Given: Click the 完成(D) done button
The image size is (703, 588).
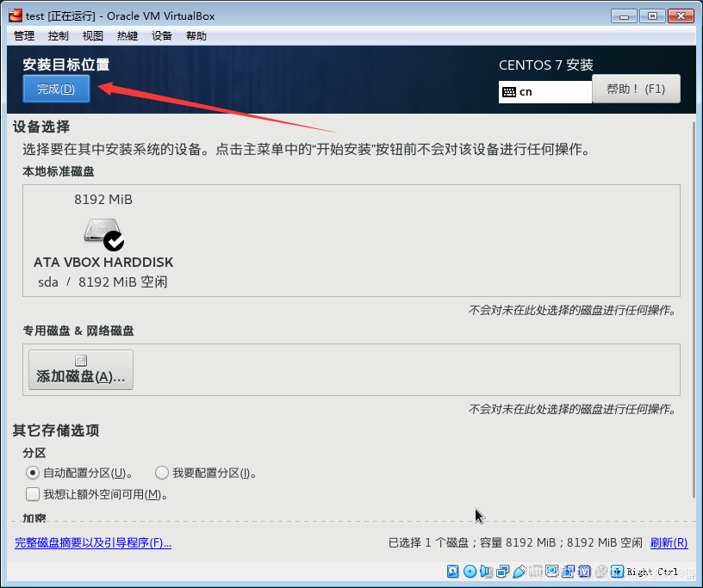Looking at the screenshot, I should [x=56, y=89].
